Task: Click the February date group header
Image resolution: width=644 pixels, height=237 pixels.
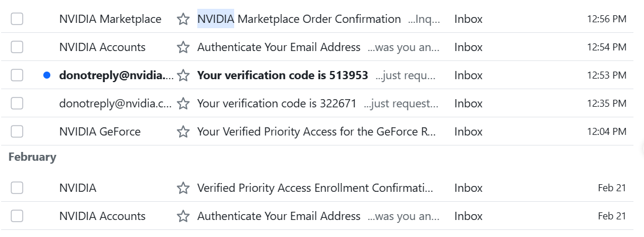Action: coord(32,157)
